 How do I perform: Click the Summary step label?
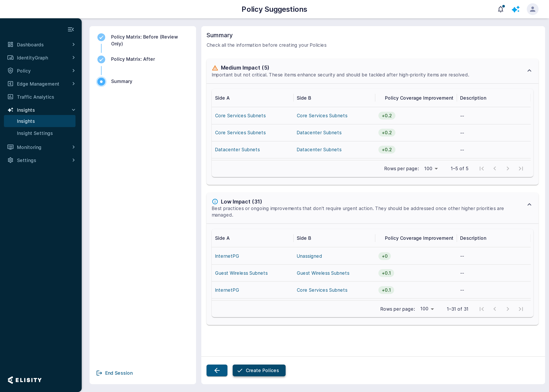coord(121,81)
